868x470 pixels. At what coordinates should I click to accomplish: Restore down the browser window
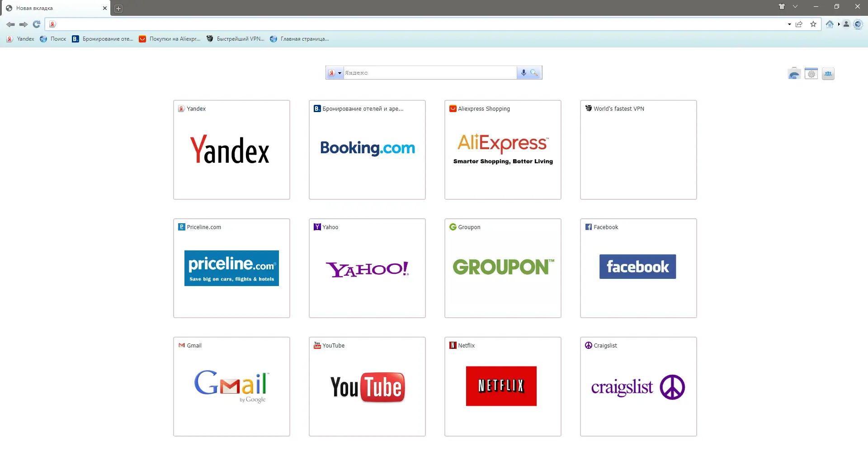coord(837,6)
